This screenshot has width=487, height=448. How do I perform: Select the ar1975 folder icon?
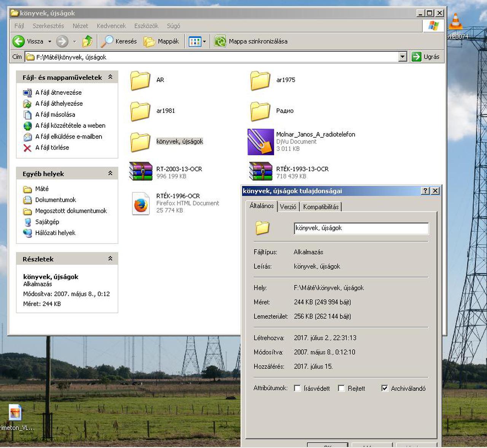point(260,80)
